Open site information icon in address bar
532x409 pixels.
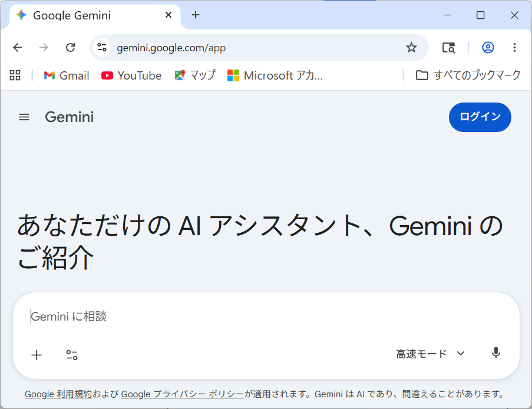[x=102, y=48]
